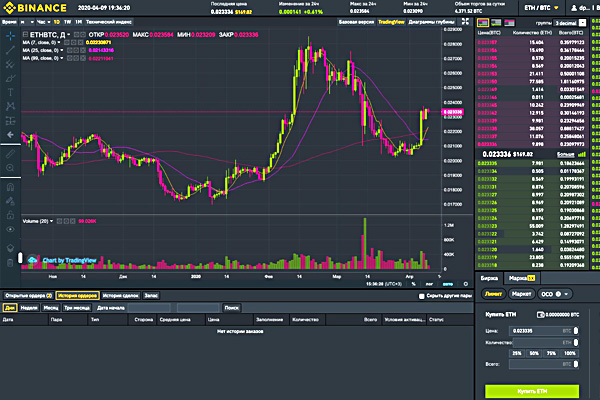The image size is (600, 400).
Task: Select the 1W chart interval
Action: [68, 22]
